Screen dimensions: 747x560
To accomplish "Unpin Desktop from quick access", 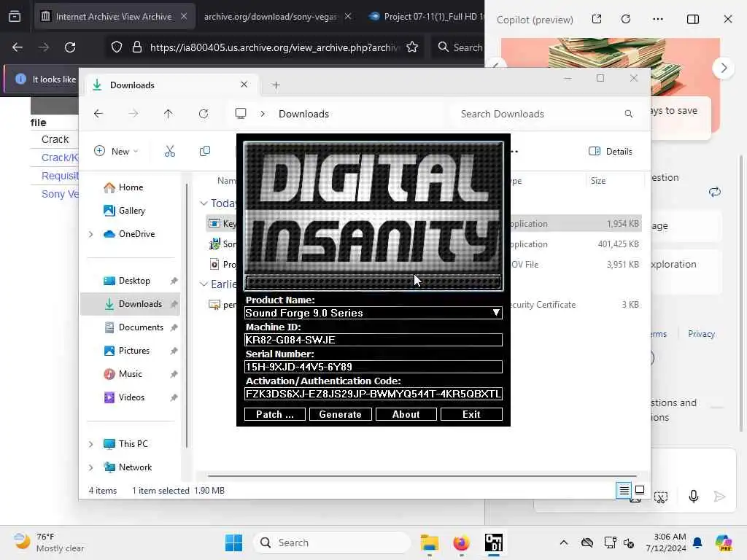I will (x=174, y=281).
